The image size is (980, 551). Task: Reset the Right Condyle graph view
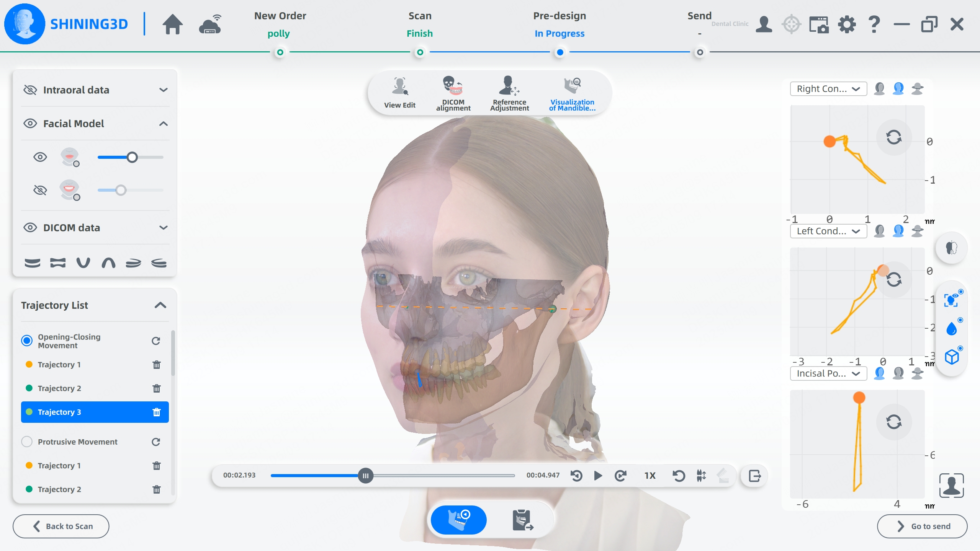click(x=893, y=137)
